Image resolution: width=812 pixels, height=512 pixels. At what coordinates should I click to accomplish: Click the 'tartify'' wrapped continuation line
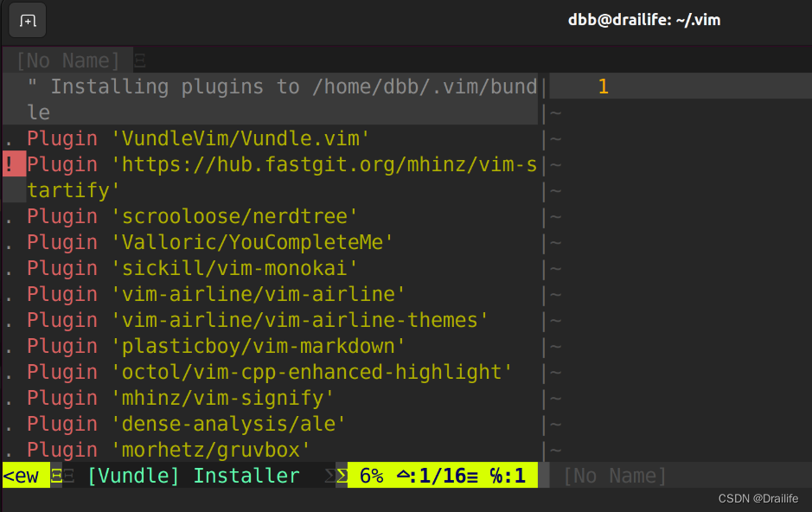pyautogui.click(x=73, y=190)
